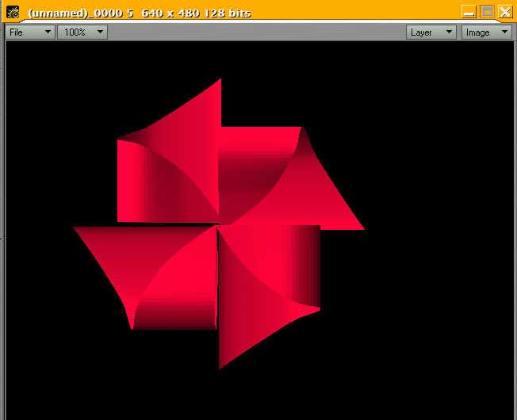Open the Image dropdown menu
Viewport: 517px width, 420px height.
[x=486, y=32]
